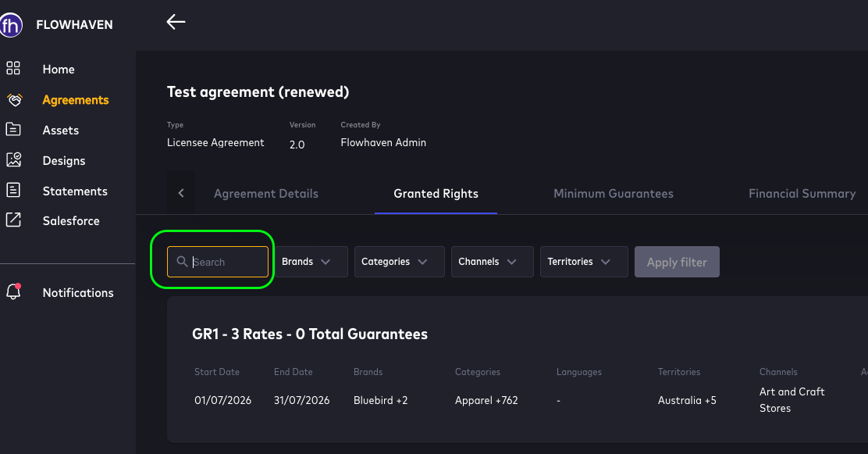This screenshot has height=454, width=868.
Task: Click the Categories column header in GR1 card
Action: coord(478,372)
